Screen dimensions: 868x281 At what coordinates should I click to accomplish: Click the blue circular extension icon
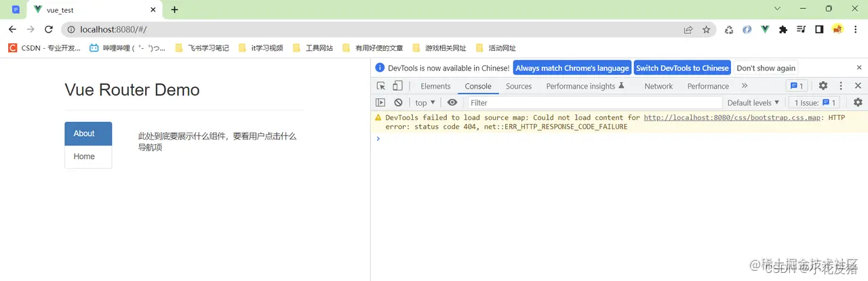pos(747,29)
